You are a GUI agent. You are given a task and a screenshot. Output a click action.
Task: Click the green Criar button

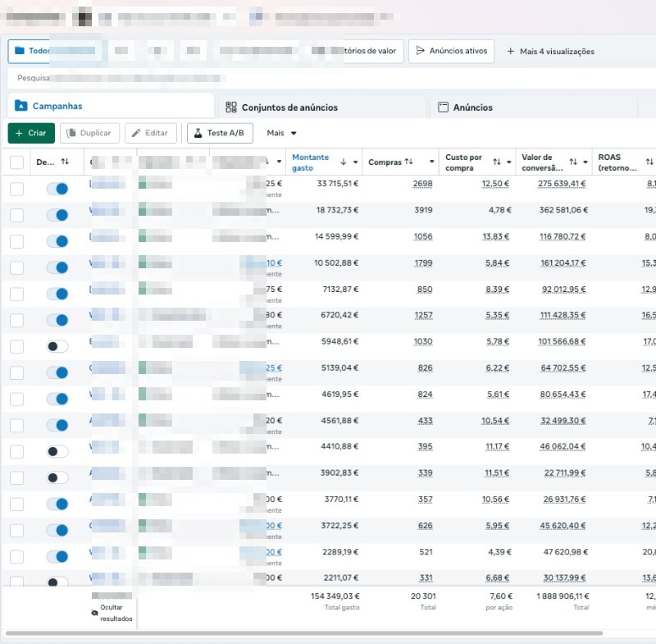[31, 133]
